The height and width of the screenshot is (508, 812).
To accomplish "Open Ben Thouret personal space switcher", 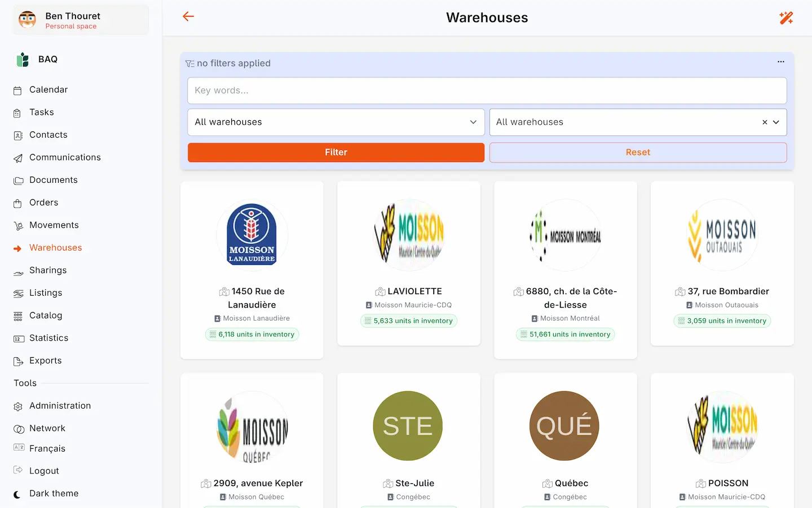I will [81, 20].
